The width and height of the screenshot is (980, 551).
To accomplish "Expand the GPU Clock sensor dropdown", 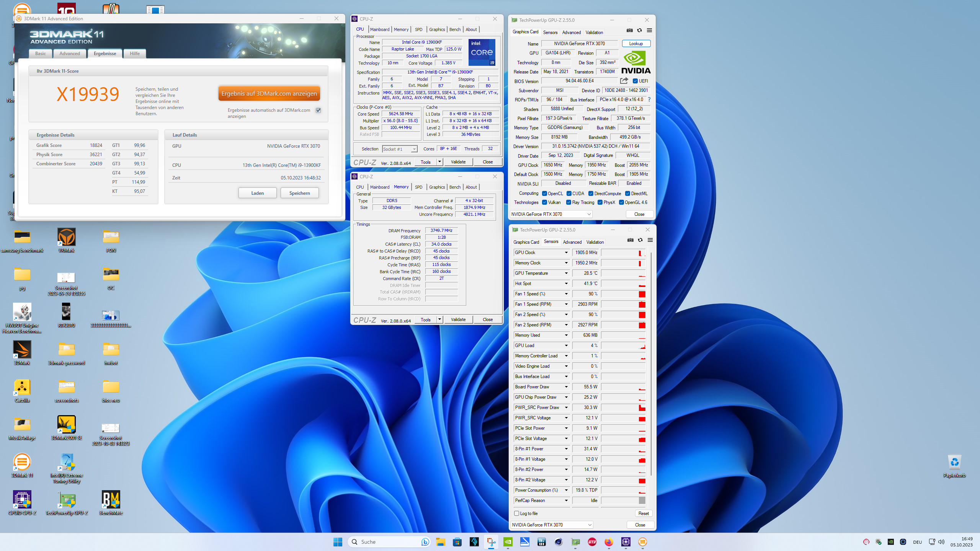I will pos(566,253).
